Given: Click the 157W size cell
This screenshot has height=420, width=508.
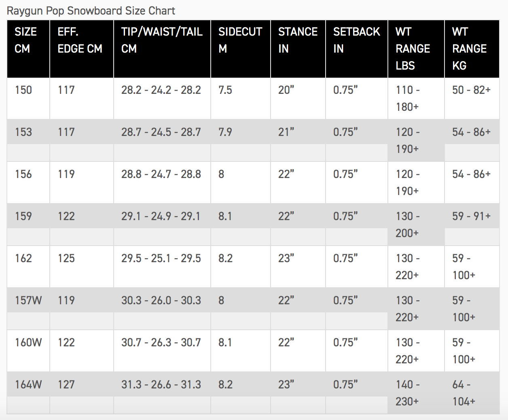Looking at the screenshot, I should (x=28, y=300).
